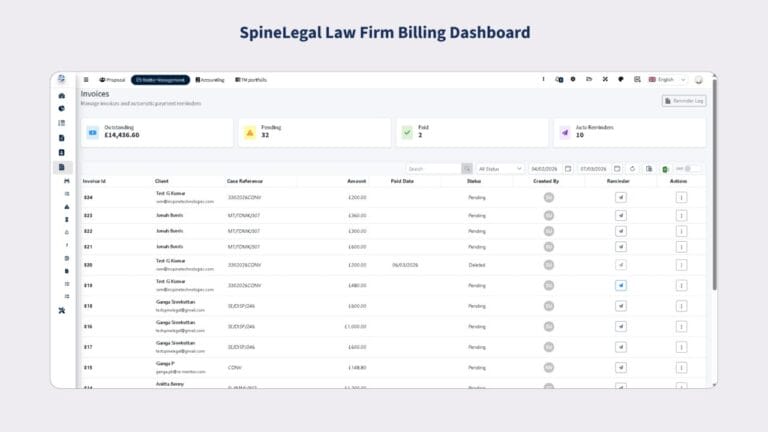Screen dimensions: 768x432
Task: Open actions menu for the £148.80 invoice
Action: (681, 368)
